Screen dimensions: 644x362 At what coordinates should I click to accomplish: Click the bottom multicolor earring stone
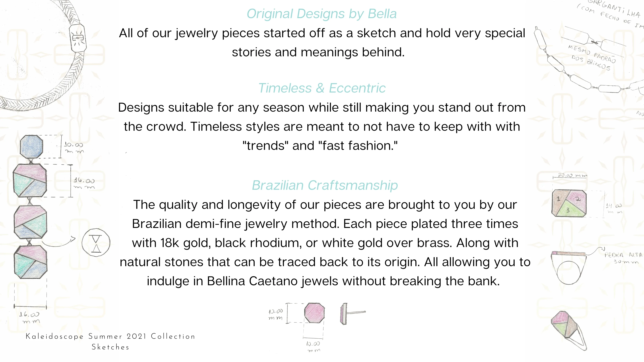31,262
